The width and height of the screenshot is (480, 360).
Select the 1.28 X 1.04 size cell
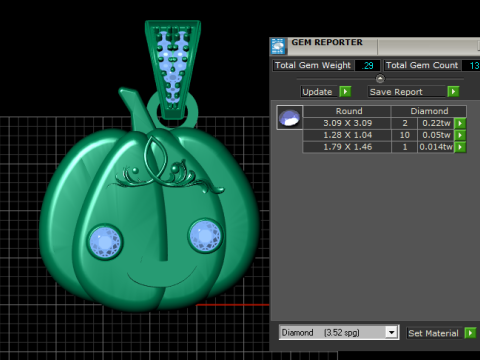pos(347,135)
